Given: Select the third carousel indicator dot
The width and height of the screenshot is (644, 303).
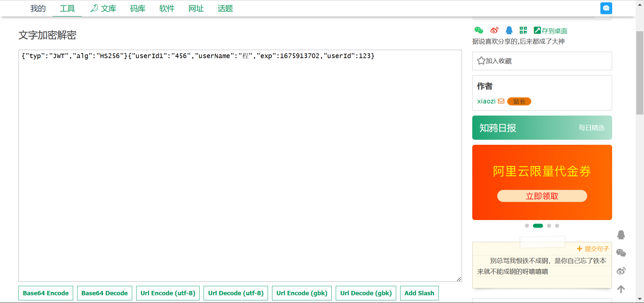Looking at the screenshot, I should tap(549, 226).
